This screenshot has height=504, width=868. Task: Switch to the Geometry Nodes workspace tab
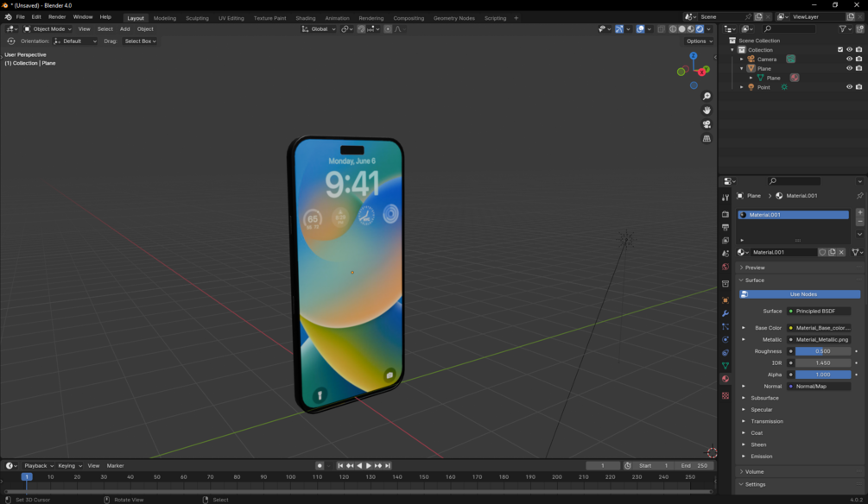click(x=454, y=18)
